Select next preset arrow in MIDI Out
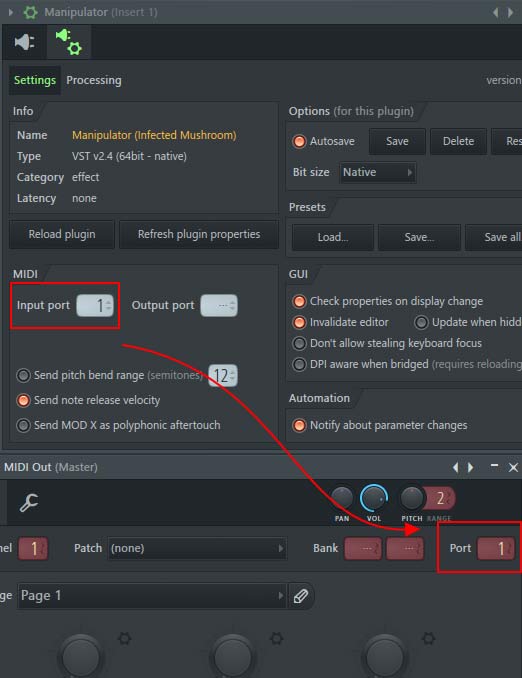522x678 pixels. (x=471, y=467)
